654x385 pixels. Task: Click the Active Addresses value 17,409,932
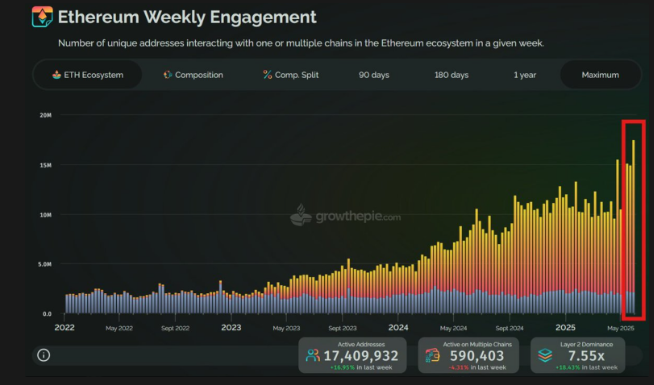(361, 356)
